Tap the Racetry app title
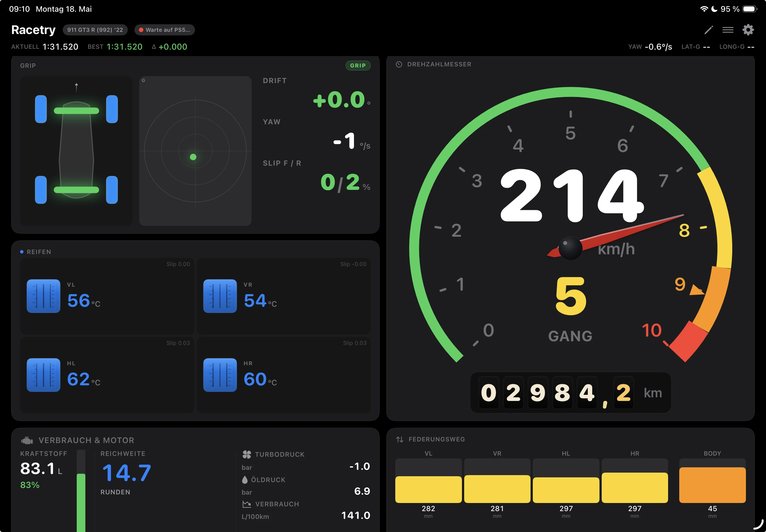 [33, 30]
